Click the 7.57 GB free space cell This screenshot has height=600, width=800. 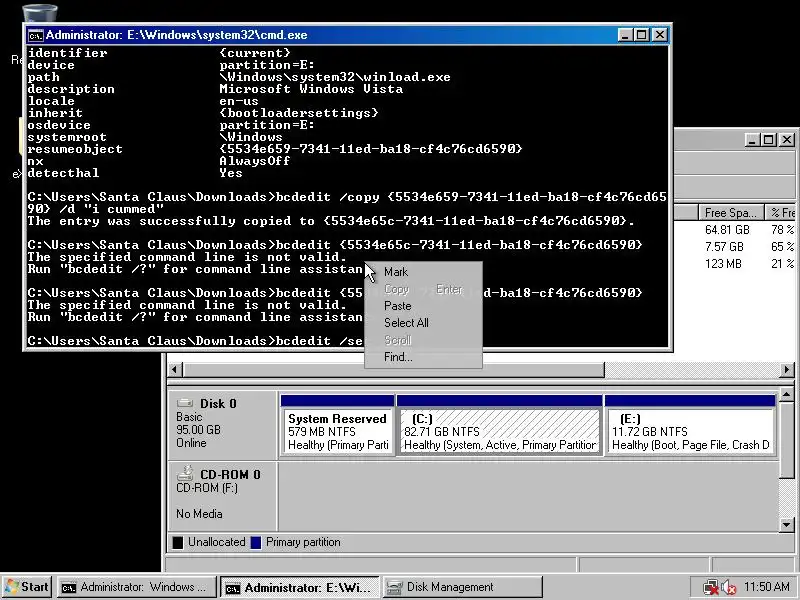pos(724,247)
